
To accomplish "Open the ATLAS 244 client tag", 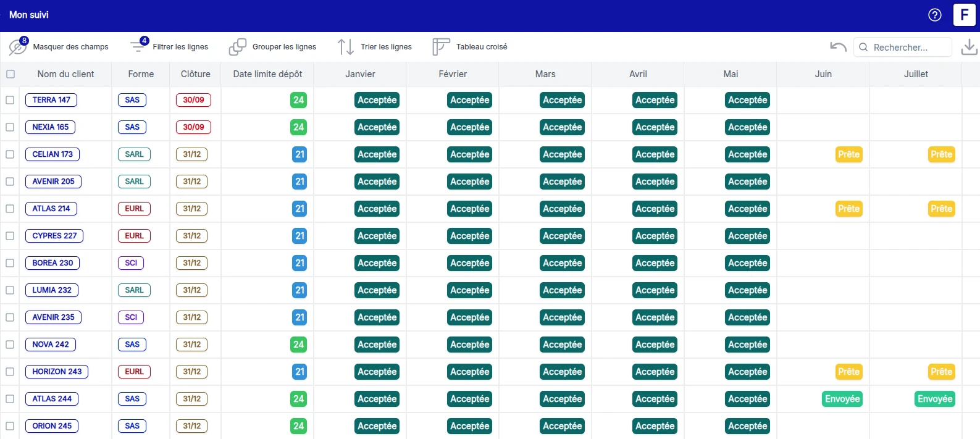I will coord(52,399).
